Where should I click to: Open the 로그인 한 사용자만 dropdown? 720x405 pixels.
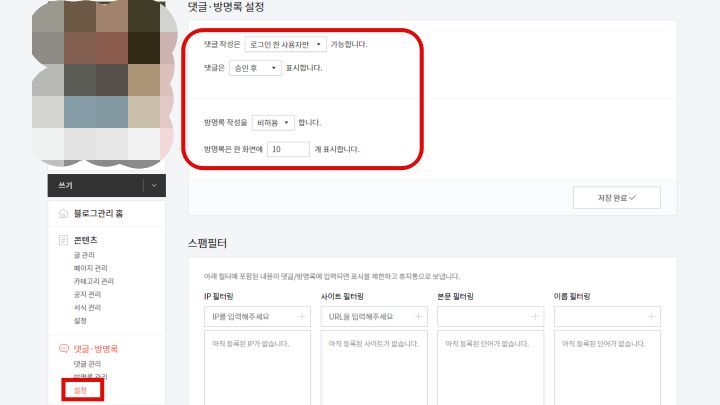tap(286, 44)
